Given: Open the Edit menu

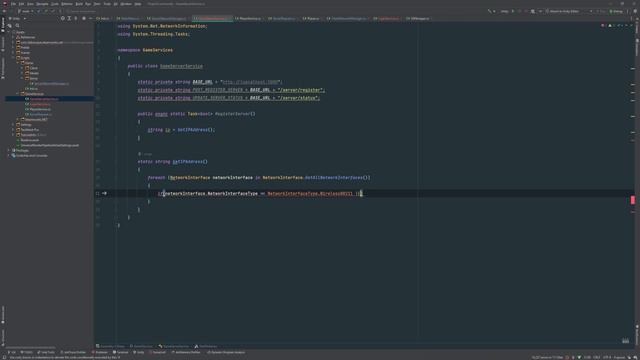Looking at the screenshot, I should click(x=21, y=4).
